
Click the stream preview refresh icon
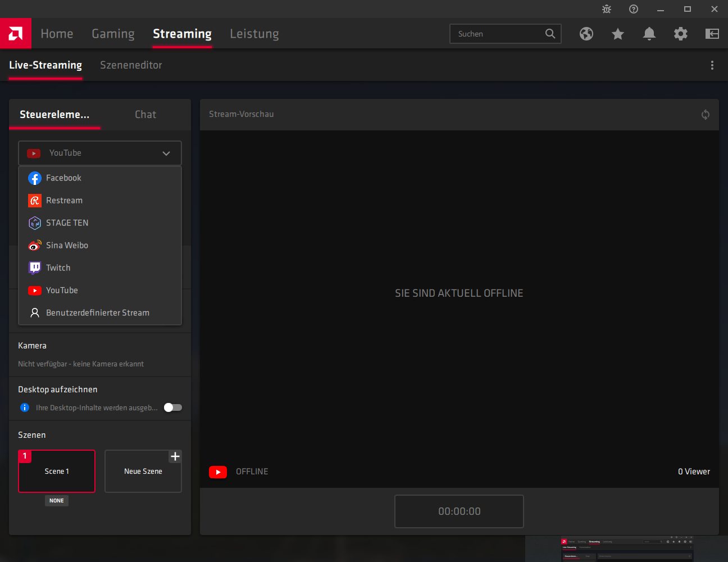coord(706,115)
